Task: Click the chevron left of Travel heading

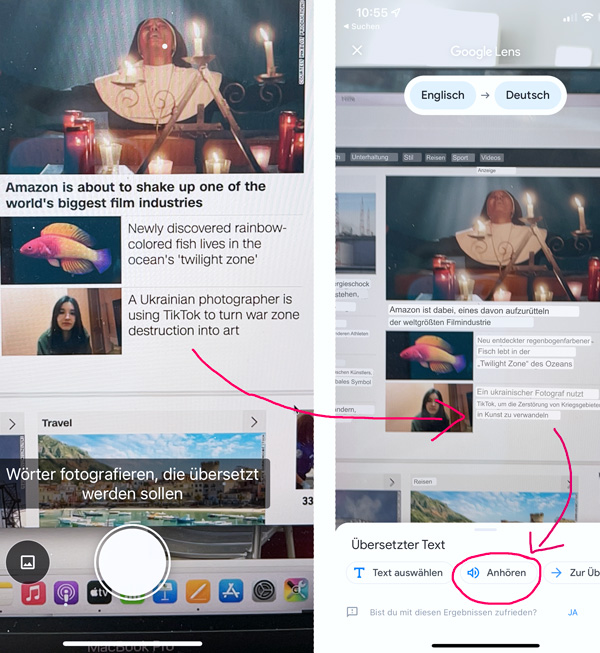Action: 12,424
